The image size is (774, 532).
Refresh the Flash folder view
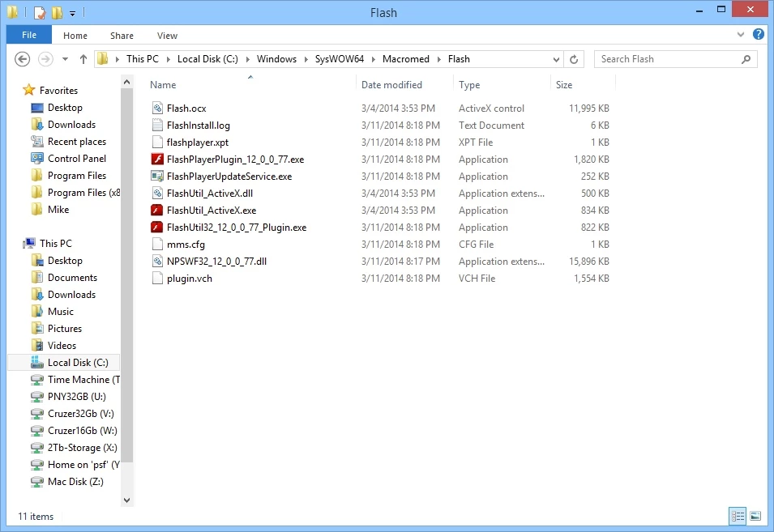(574, 59)
